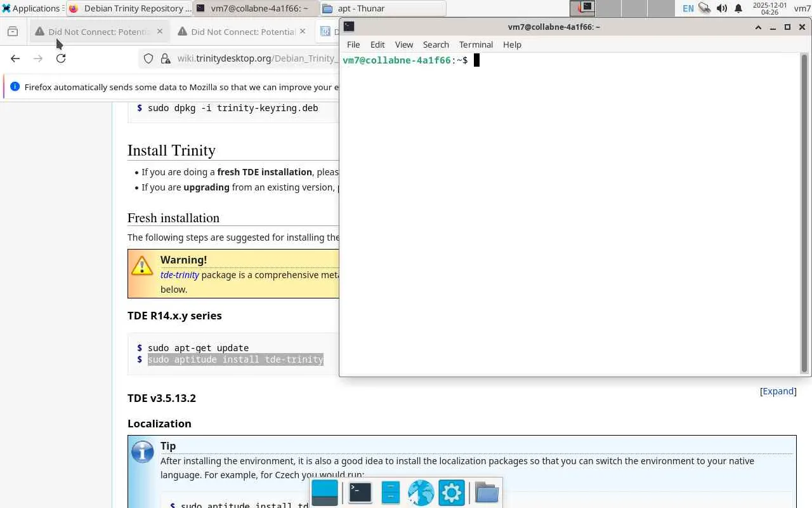Image resolution: width=812 pixels, height=508 pixels.
Task: Click the Firefox icon in the taskbar
Action: coord(74,8)
